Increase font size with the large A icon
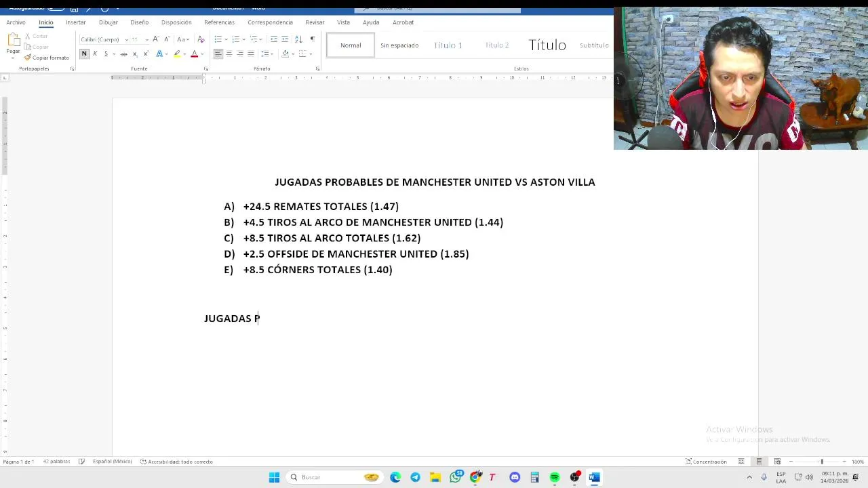Image resolution: width=868 pixels, height=488 pixels. (156, 39)
